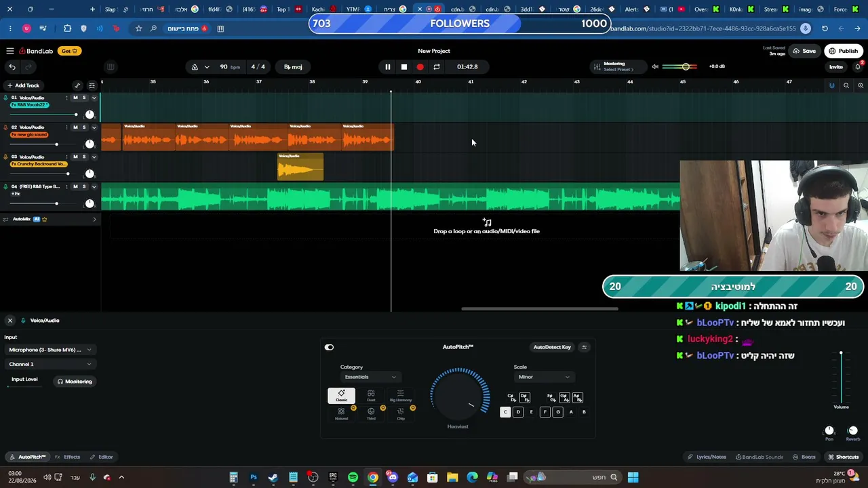Click the yellow clip on track 03
This screenshot has height=488, width=868.
(300, 167)
